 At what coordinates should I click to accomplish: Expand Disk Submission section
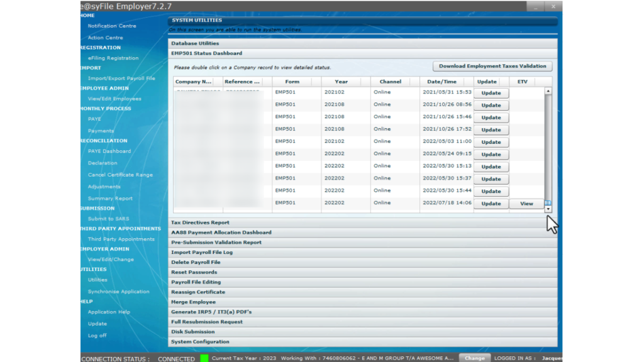pyautogui.click(x=363, y=332)
